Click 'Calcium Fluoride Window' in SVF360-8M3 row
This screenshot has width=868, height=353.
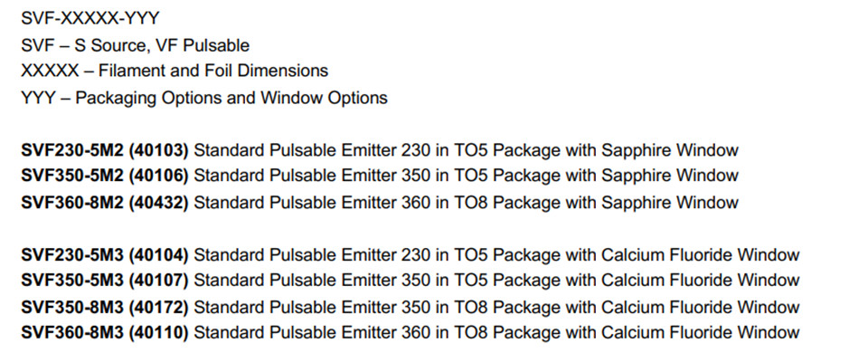tap(700, 332)
